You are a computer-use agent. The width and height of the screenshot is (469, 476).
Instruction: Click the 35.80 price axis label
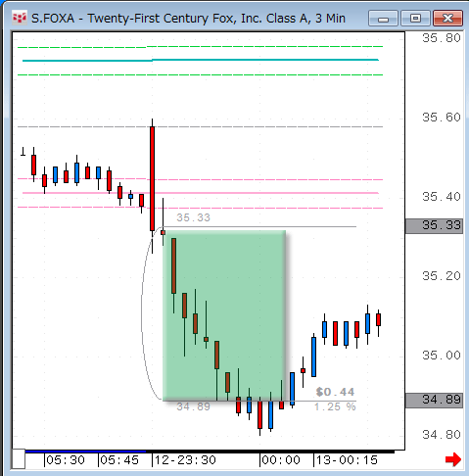[x=442, y=38]
